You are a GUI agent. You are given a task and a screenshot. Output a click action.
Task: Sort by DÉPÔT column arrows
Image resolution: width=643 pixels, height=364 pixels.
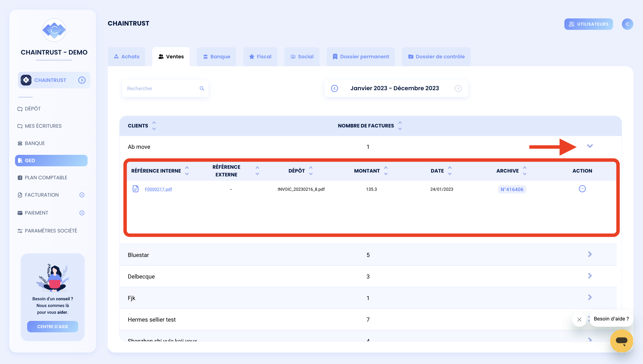coord(311,171)
